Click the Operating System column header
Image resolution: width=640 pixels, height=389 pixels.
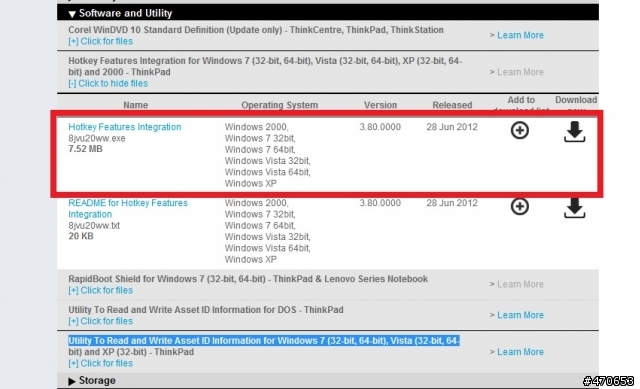[x=280, y=105]
